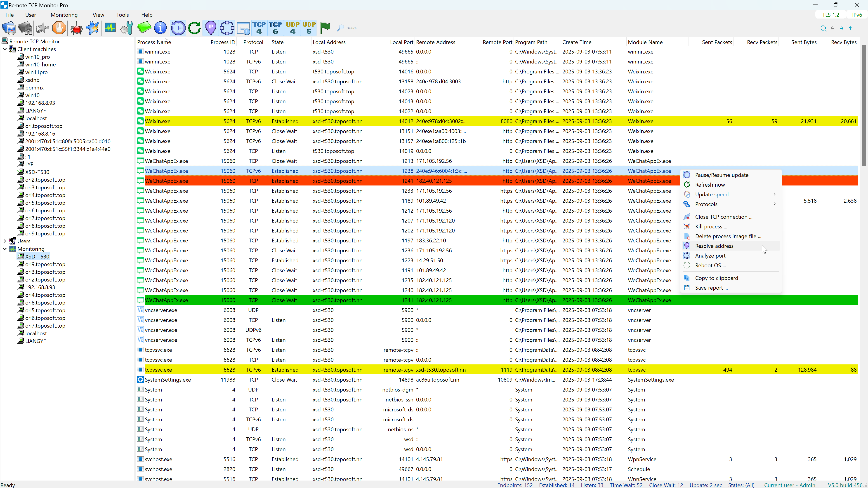
Task: Click the TLS 1.2 indicator button
Action: tap(831, 15)
